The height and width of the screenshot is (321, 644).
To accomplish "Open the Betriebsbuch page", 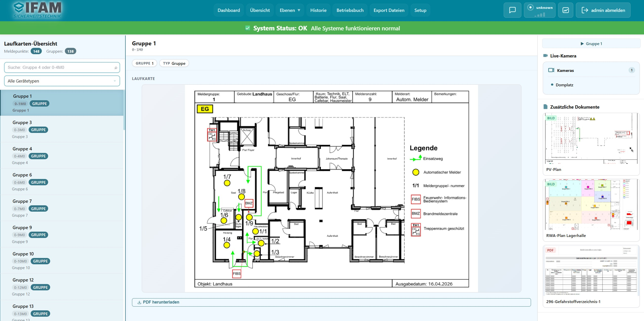I will [x=350, y=10].
